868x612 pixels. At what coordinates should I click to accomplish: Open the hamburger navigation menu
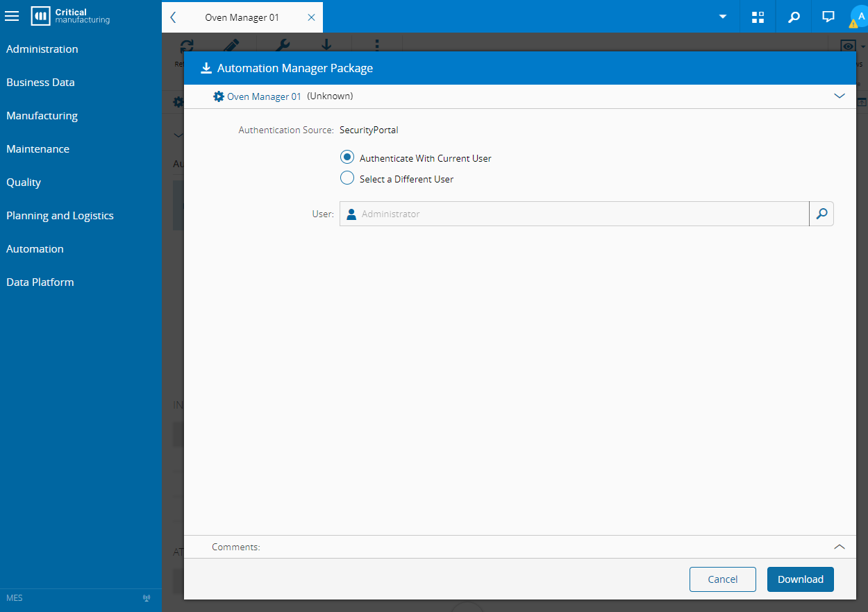(x=12, y=16)
